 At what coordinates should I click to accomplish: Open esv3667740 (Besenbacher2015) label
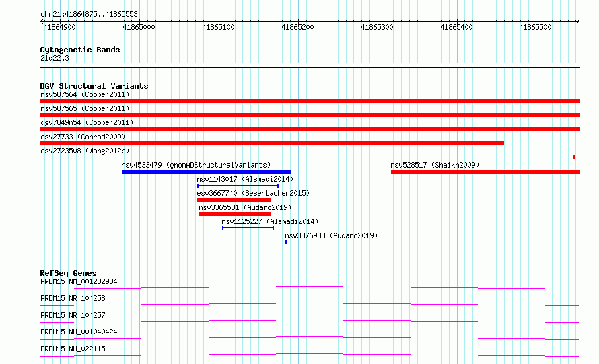click(253, 193)
